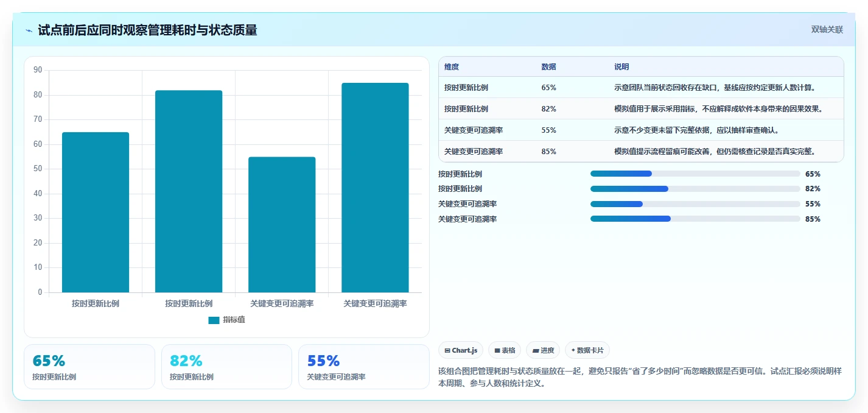Click the 维度 cell in the table's 85% row
The image size is (868, 413).
pos(474,152)
